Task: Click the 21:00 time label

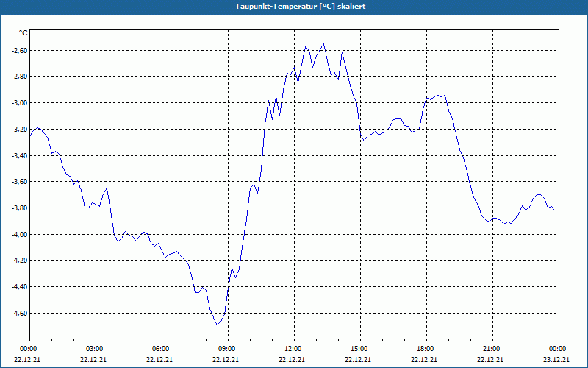Action: pos(490,349)
